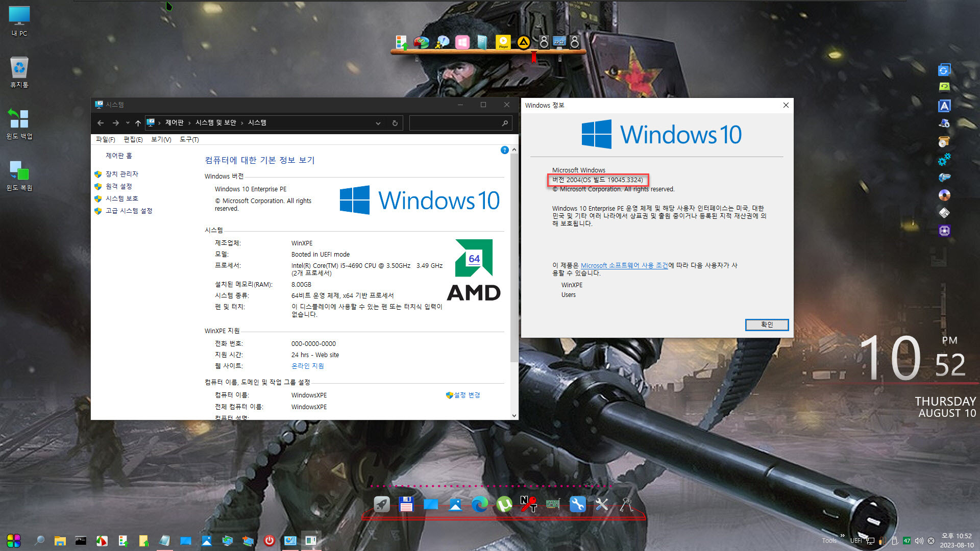Open the yellow Player icon on the shelf dock
Viewport: 980px width, 551px height.
(x=503, y=42)
